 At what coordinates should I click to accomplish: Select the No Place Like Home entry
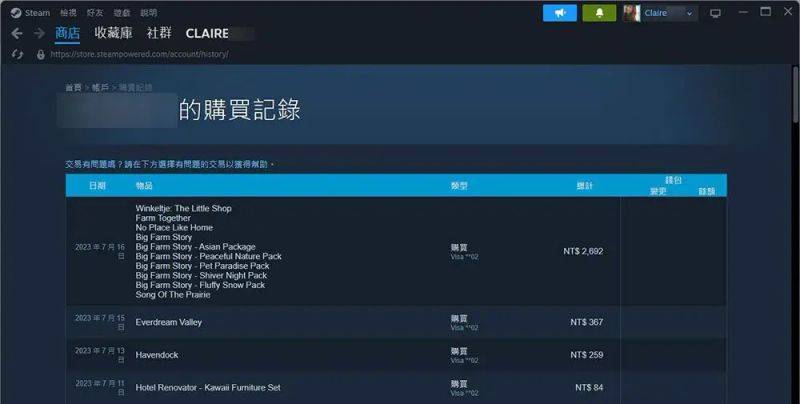[174, 228]
